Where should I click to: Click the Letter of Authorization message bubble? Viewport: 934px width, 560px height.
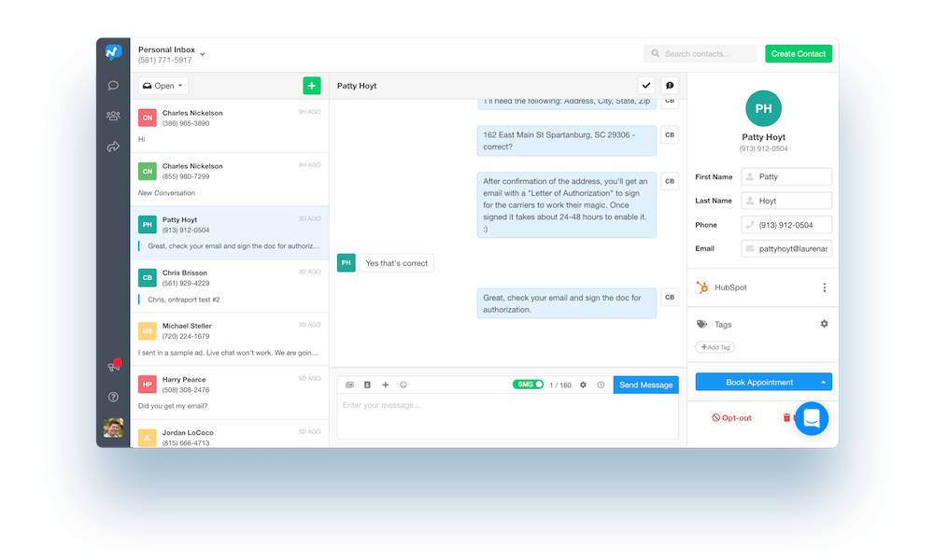click(x=567, y=205)
